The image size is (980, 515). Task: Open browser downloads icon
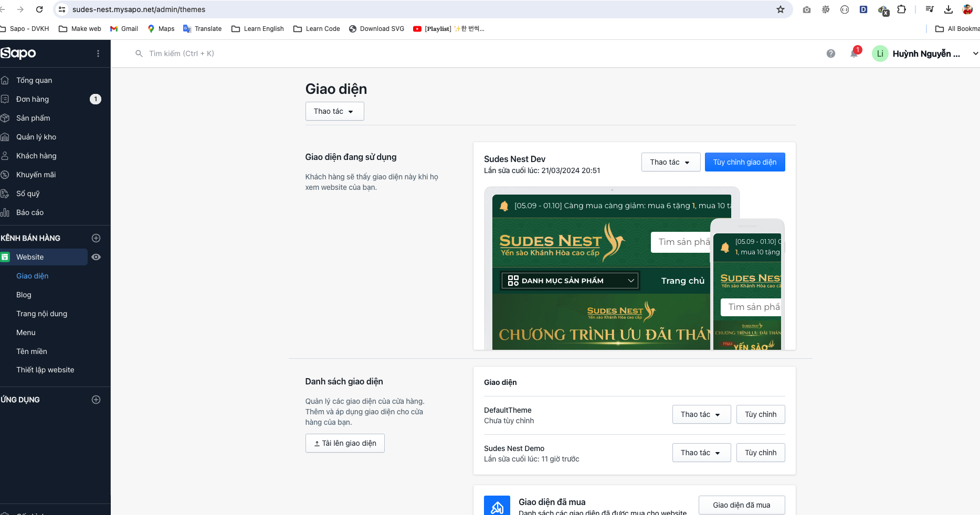[x=949, y=9]
